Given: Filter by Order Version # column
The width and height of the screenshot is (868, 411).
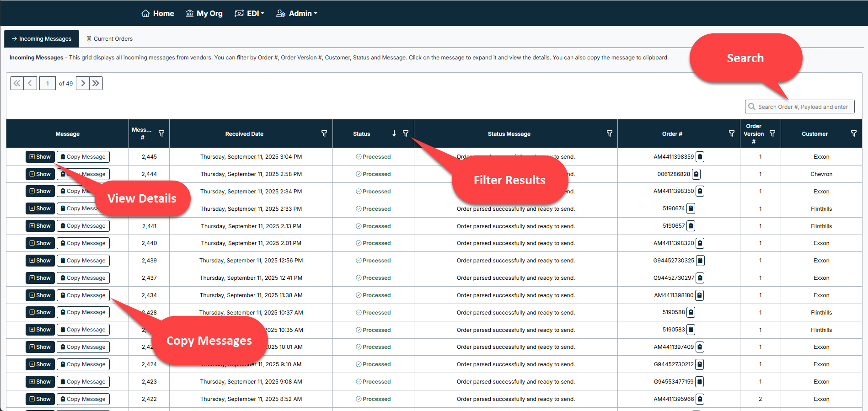Looking at the screenshot, I should tap(772, 133).
